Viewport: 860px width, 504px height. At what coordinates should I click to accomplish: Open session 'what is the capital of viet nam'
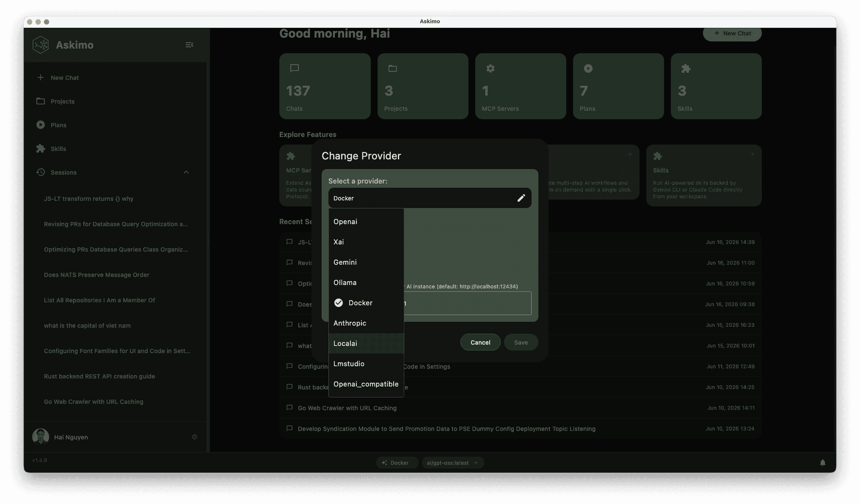[x=87, y=325]
